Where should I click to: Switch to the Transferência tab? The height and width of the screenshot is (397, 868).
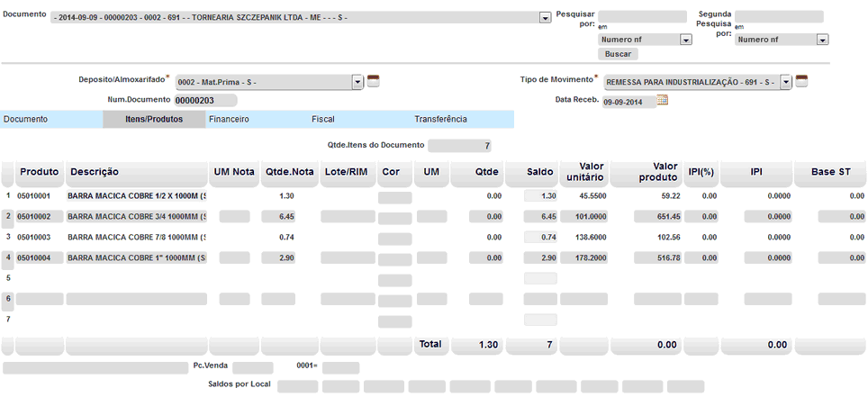(x=463, y=119)
